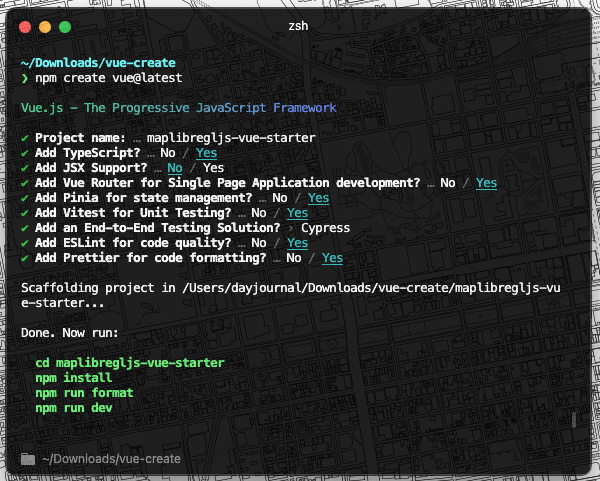
Task: Click the checkmark beside Add JSX Support
Action: [x=25, y=168]
